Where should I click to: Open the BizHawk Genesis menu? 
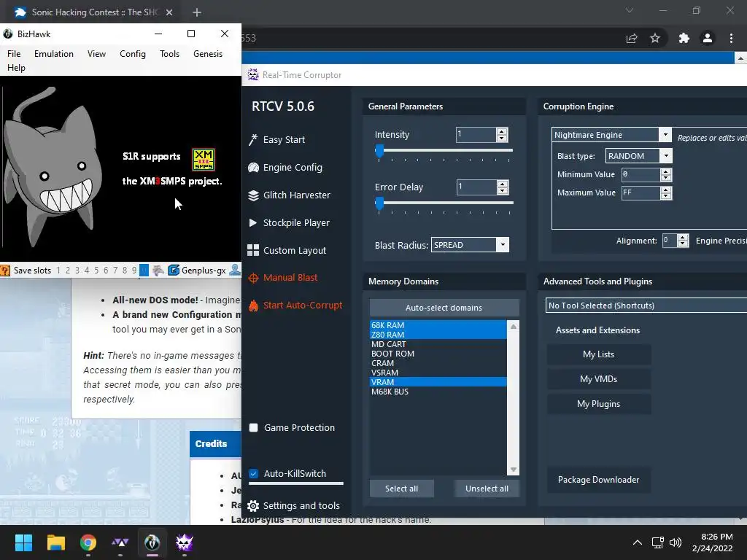click(208, 54)
